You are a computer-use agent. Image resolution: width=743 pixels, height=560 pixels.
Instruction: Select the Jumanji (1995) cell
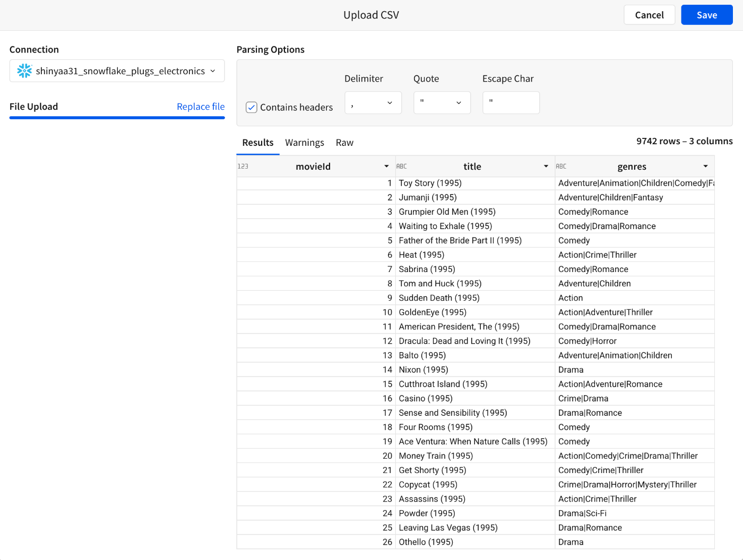pos(475,197)
